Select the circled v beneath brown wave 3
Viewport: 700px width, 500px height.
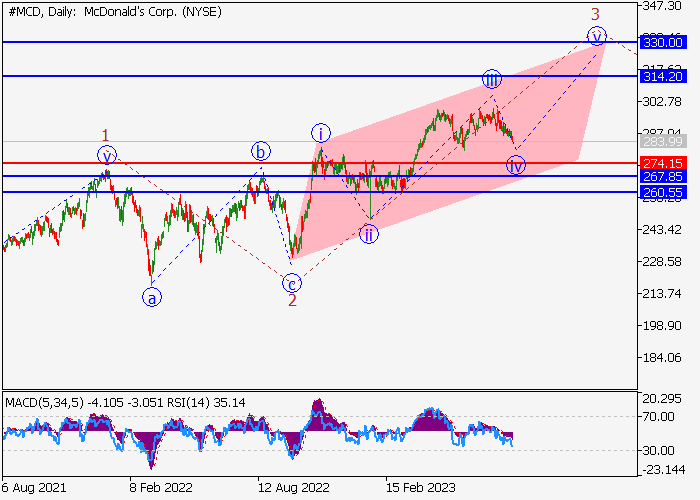(597, 36)
